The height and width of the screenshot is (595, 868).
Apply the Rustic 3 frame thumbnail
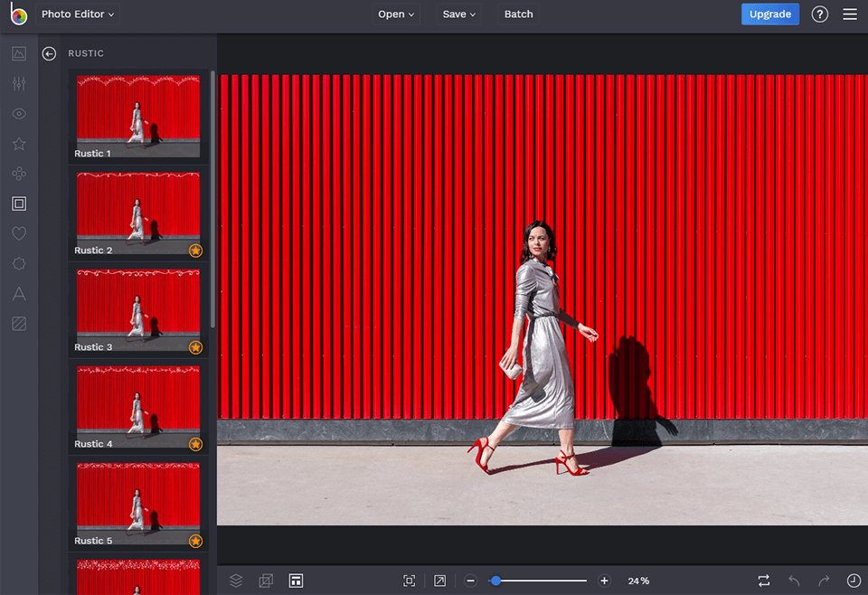tap(138, 309)
